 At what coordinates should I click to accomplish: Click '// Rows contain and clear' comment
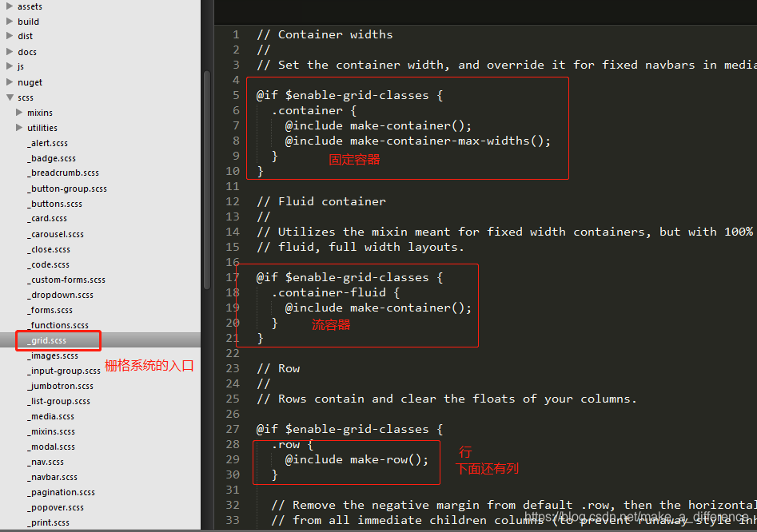pyautogui.click(x=447, y=399)
